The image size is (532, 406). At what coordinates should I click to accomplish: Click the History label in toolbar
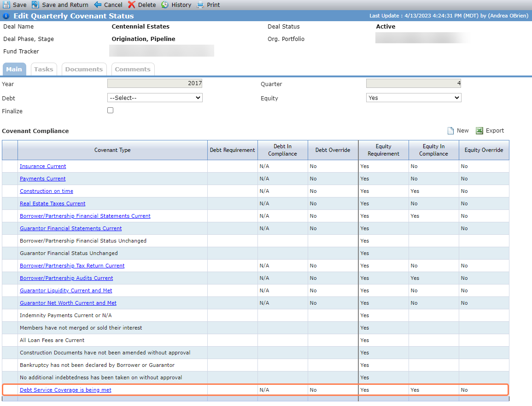point(181,5)
